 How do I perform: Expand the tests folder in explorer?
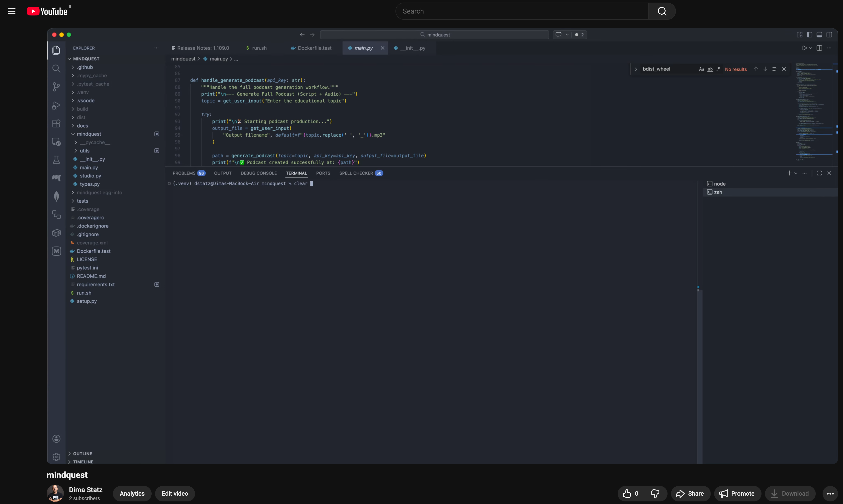tap(82, 201)
